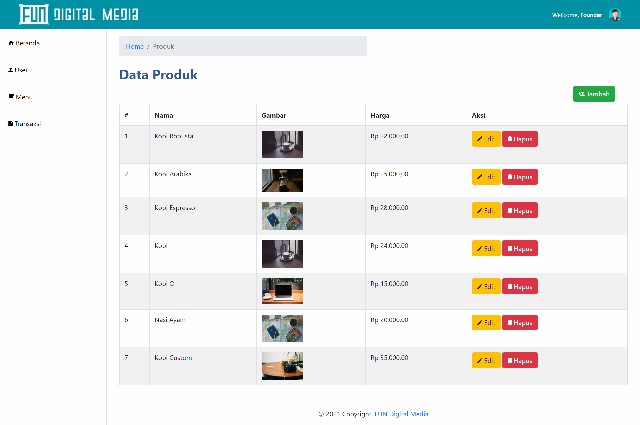Open the Beranda sidebar item
The width and height of the screenshot is (640, 425).
(x=25, y=43)
